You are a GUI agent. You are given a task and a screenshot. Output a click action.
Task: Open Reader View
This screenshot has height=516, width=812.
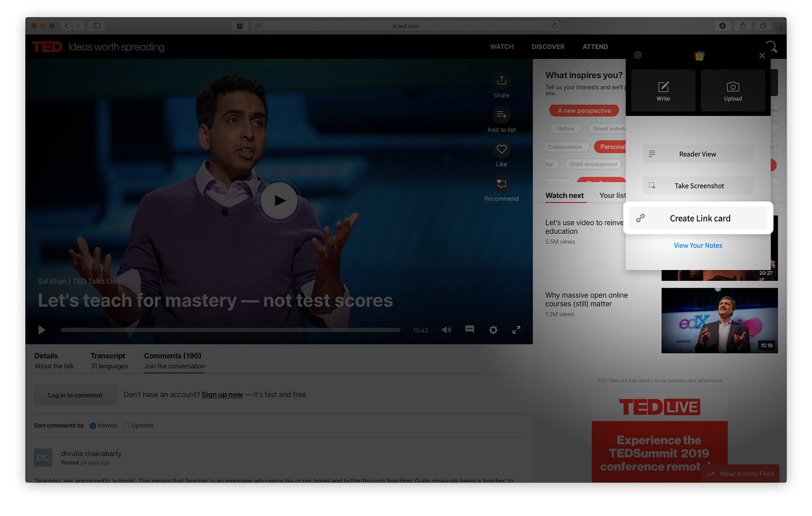pyautogui.click(x=698, y=154)
